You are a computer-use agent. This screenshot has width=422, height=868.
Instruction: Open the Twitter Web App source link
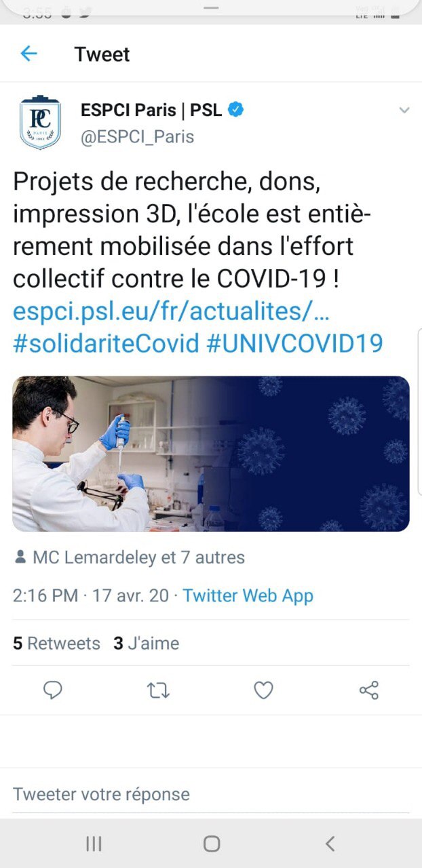[248, 595]
